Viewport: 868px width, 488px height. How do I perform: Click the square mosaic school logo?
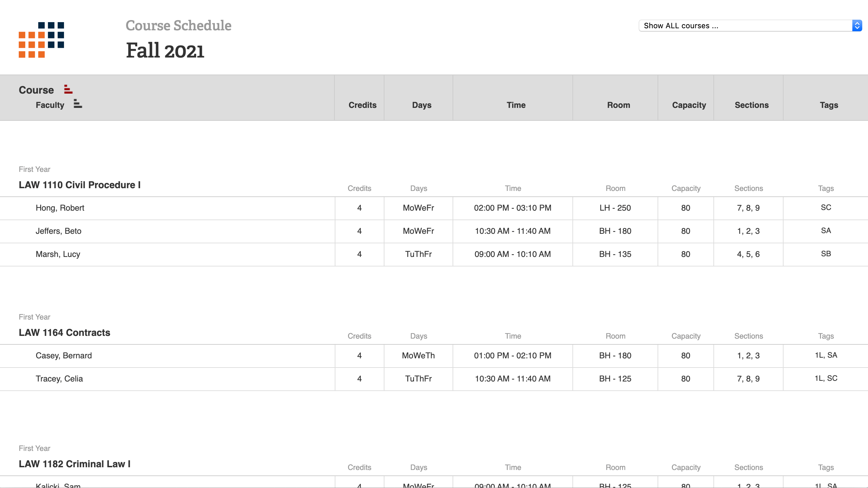(41, 39)
